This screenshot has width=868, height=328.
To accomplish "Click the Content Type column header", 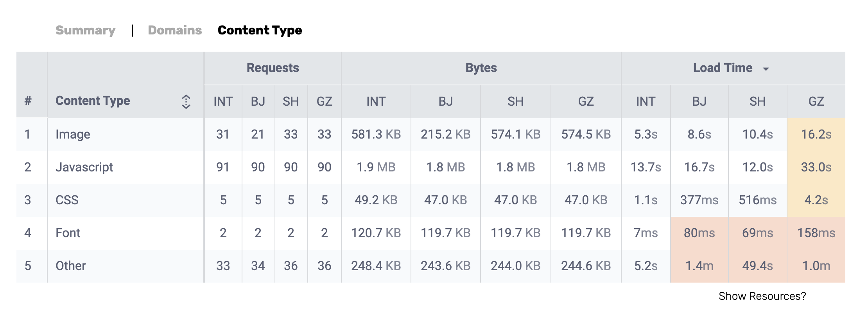I will [x=93, y=101].
